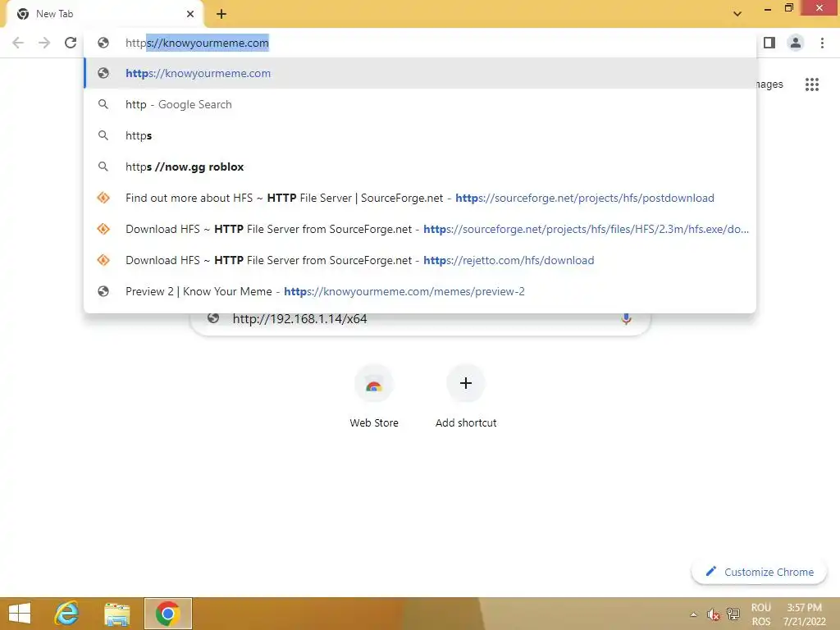Open the side panel icon

click(769, 43)
